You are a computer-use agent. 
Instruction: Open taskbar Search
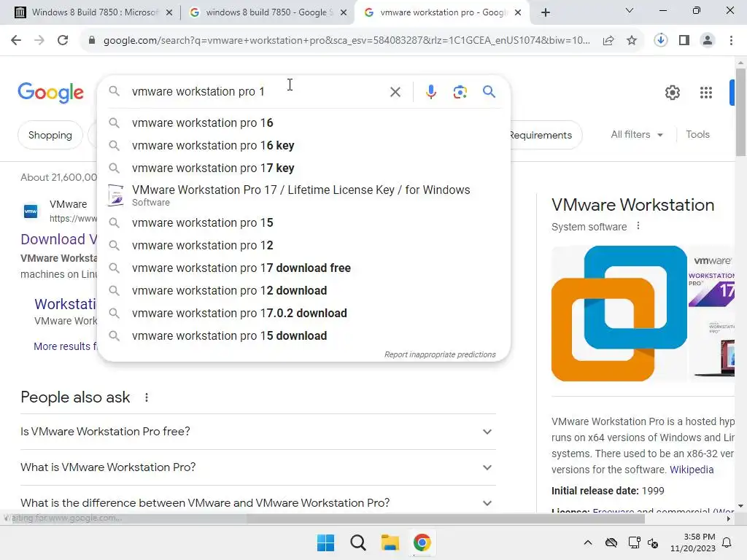pyautogui.click(x=357, y=542)
